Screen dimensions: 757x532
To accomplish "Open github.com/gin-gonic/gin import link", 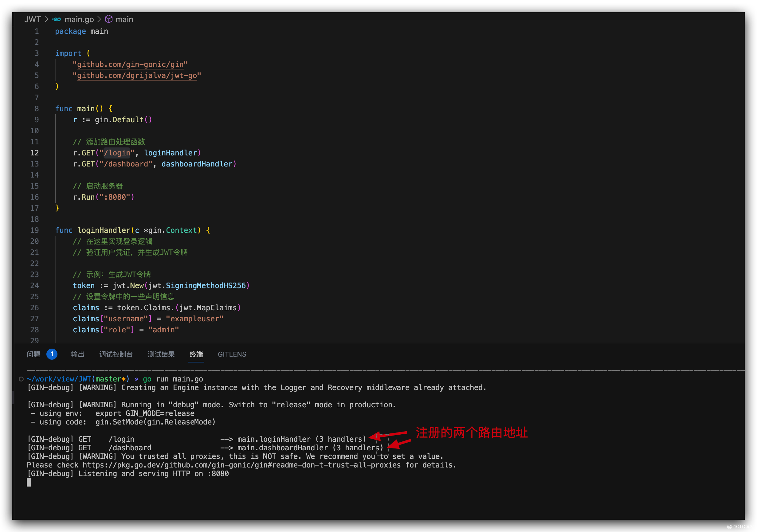I will (x=130, y=65).
